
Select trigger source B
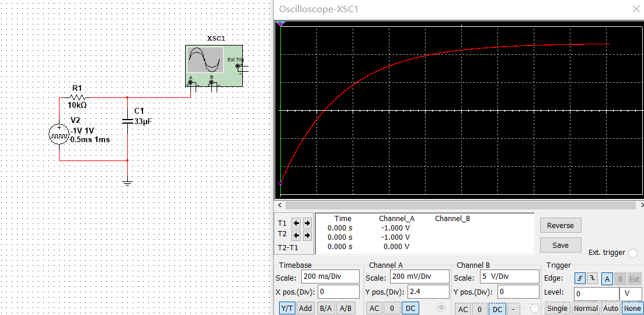[620, 279]
